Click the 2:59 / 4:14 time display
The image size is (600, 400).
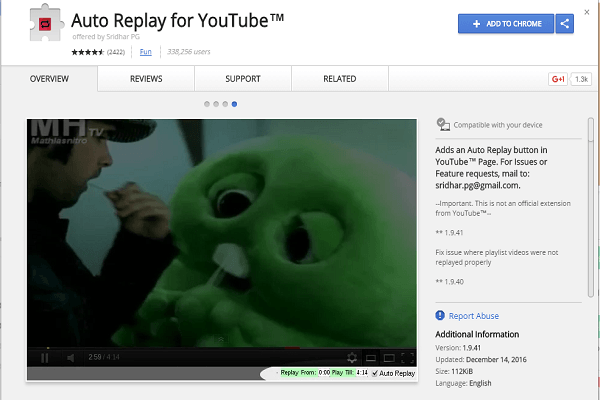point(104,357)
